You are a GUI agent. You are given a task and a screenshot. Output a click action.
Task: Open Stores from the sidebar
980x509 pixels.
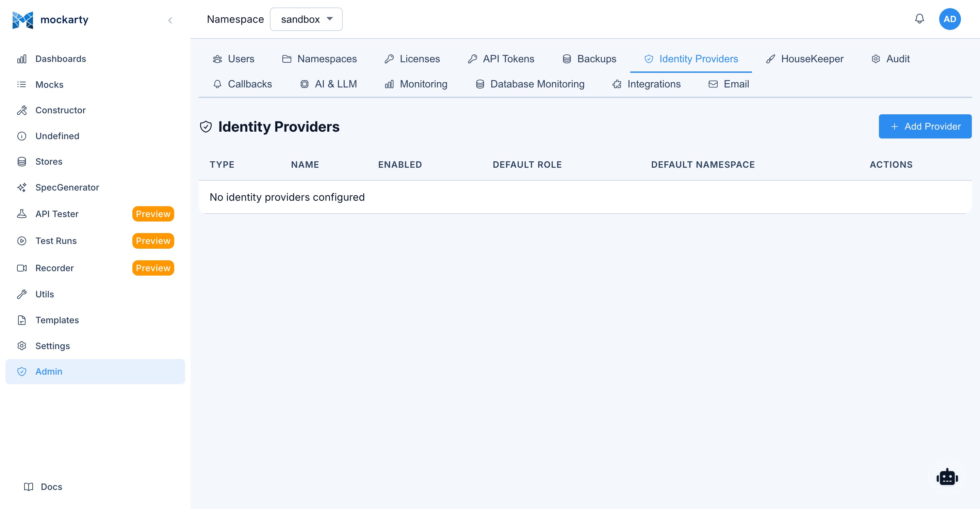95,162
